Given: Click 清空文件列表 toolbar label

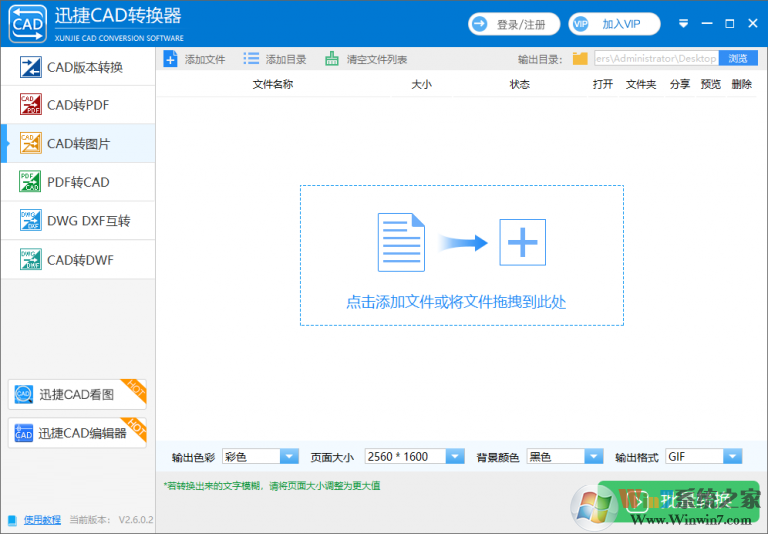Looking at the screenshot, I should tap(377, 60).
